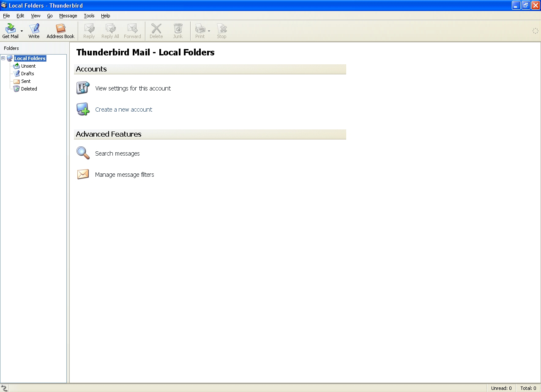Compose a message with the Write button
This screenshot has width=541, height=392.
34,31
